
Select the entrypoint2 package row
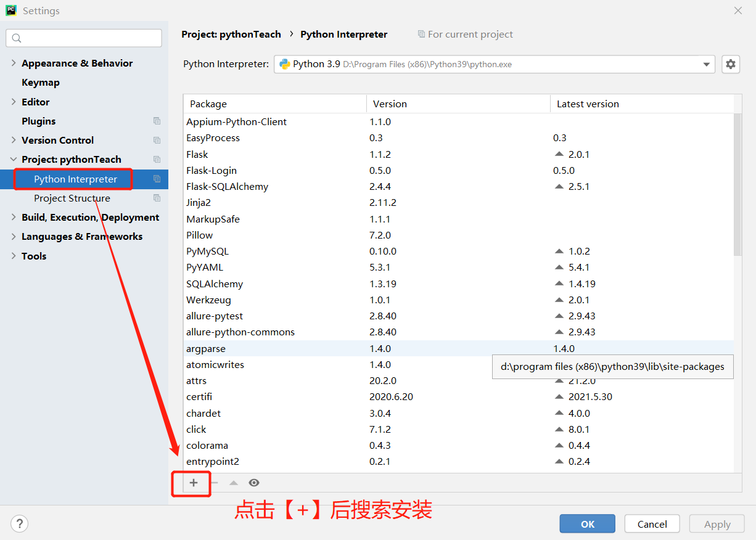coord(459,461)
